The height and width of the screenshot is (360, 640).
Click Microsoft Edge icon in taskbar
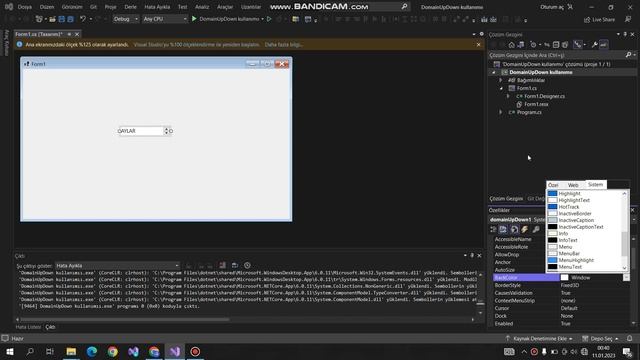pyautogui.click(x=92, y=351)
